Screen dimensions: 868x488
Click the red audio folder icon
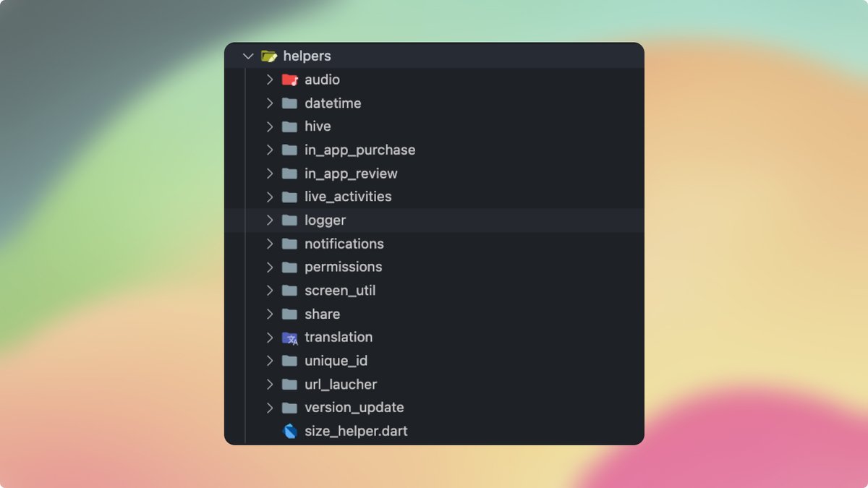[x=289, y=80]
